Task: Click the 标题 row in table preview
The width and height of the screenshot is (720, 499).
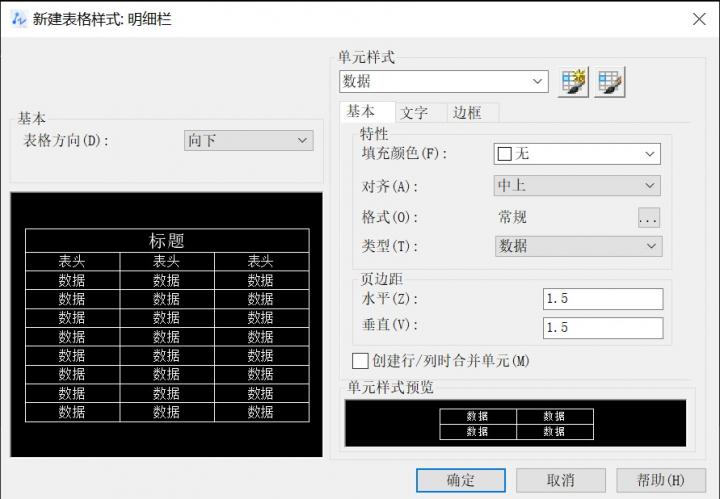Action: (167, 241)
